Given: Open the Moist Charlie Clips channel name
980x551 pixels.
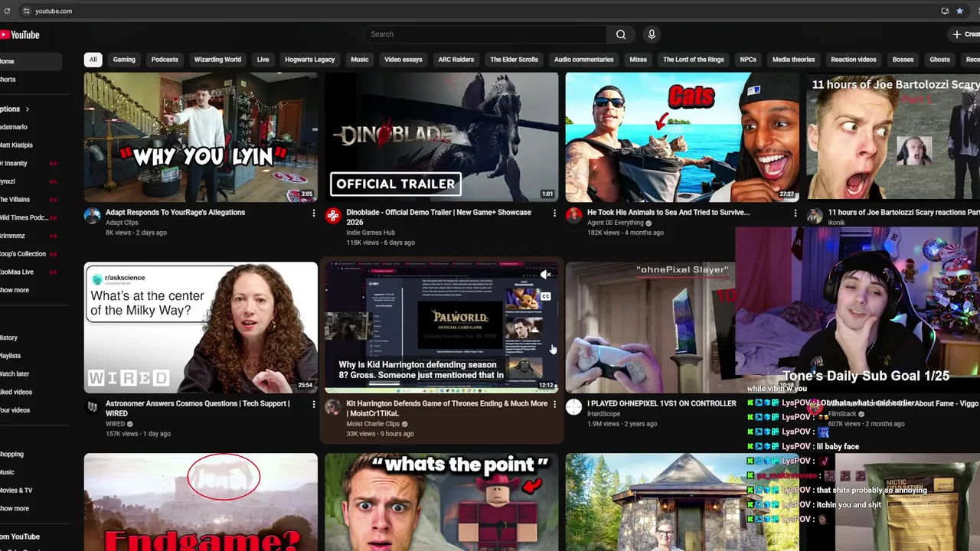Looking at the screenshot, I should 373,424.
